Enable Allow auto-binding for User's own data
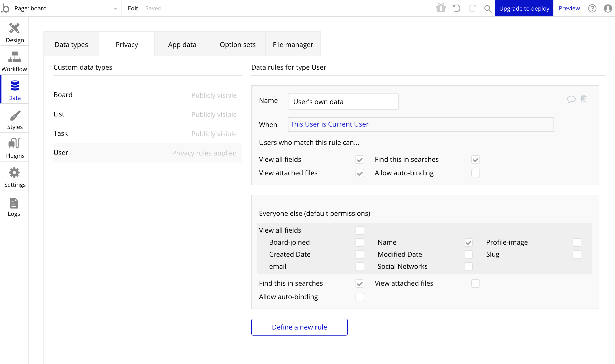 475,173
